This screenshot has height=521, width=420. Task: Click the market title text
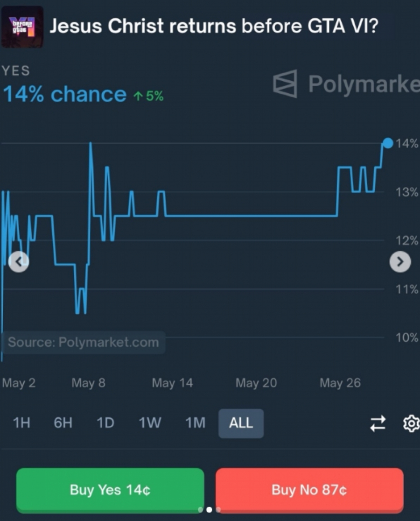[x=214, y=27]
